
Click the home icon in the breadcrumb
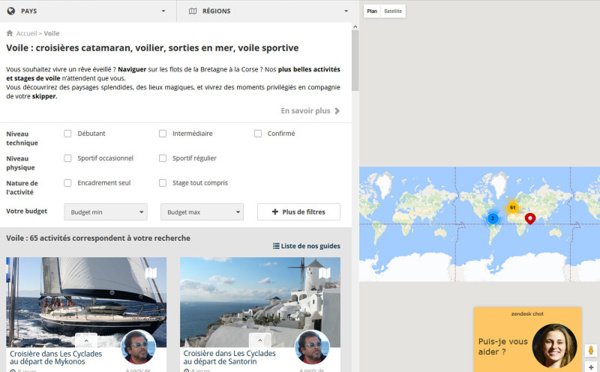[10, 33]
